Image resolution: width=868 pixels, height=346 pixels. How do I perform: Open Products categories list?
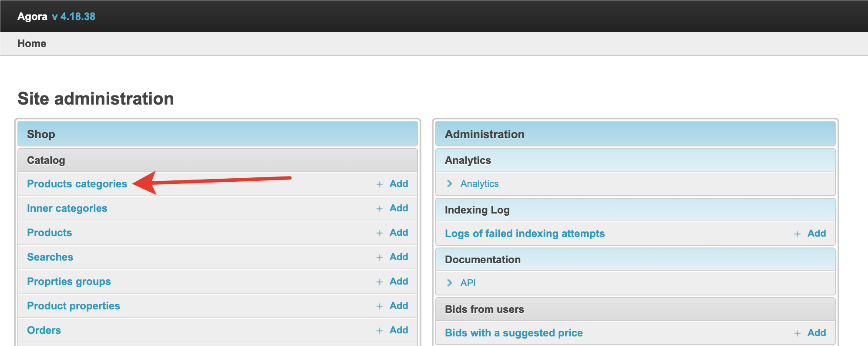tap(77, 184)
